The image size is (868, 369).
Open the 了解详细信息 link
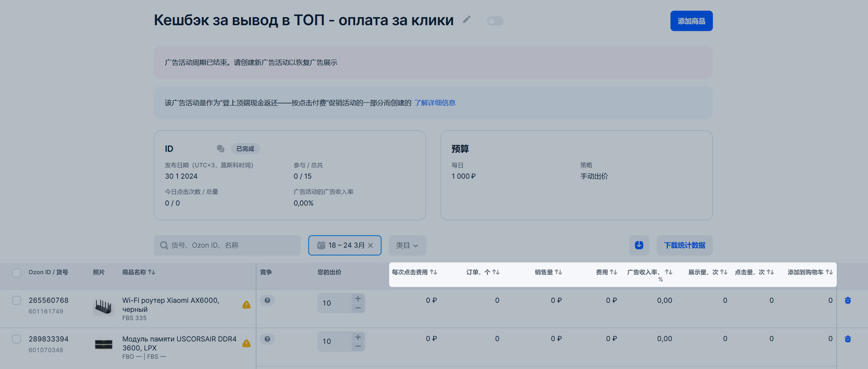tap(435, 103)
